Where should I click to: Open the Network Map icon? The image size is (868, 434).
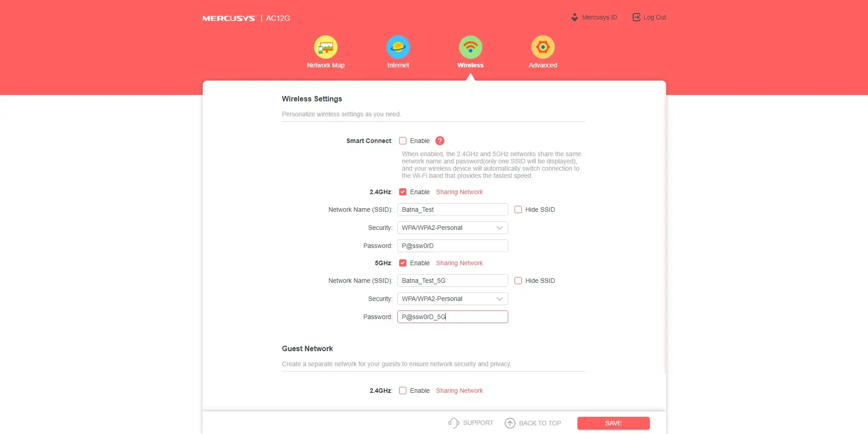click(x=325, y=48)
